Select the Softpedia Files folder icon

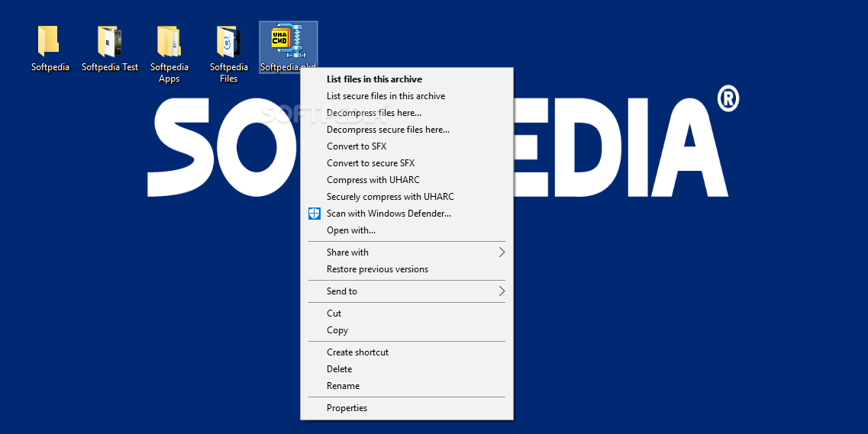click(228, 41)
